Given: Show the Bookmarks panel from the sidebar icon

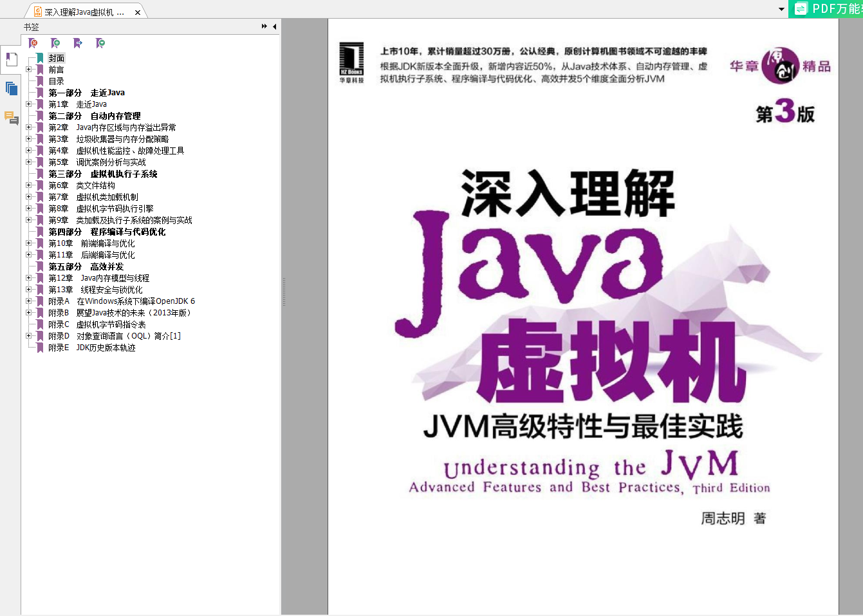Looking at the screenshot, I should pyautogui.click(x=12, y=59).
